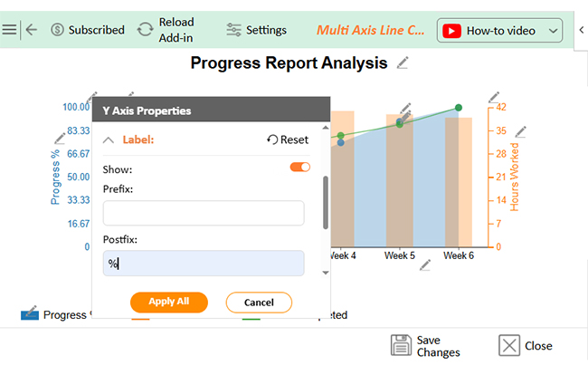Click the Prefix input field

pyautogui.click(x=204, y=213)
